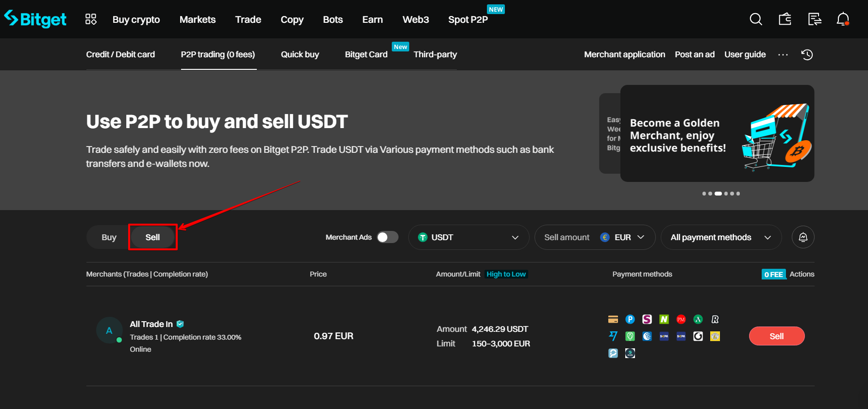Click the white circular swirl payment icon
Screen dimensions: 868x409
[x=698, y=336]
